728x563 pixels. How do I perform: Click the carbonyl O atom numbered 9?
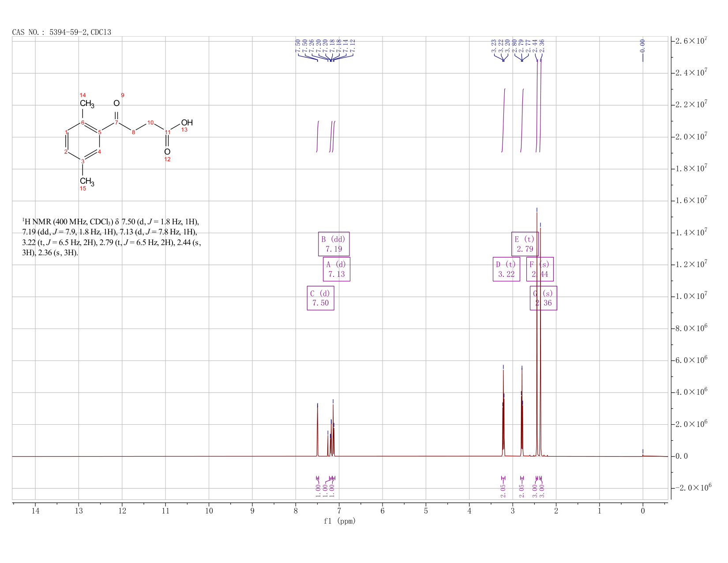tap(116, 103)
